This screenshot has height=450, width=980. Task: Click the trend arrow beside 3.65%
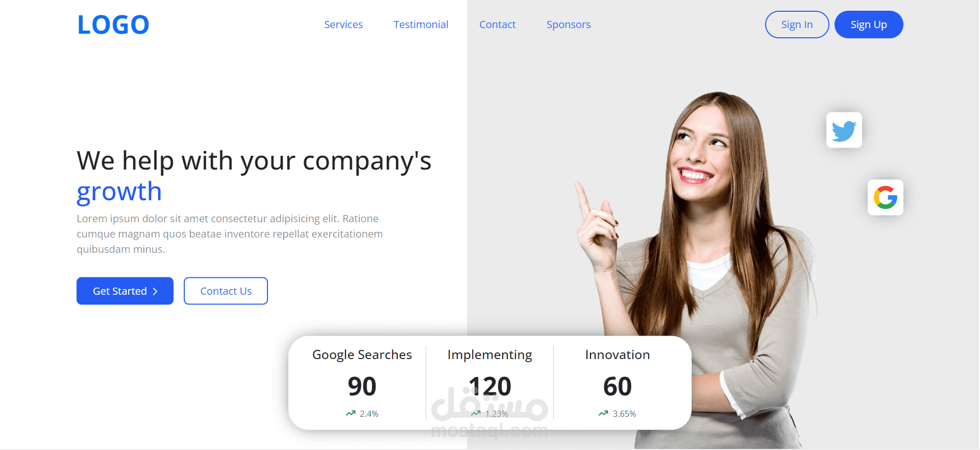[603, 413]
